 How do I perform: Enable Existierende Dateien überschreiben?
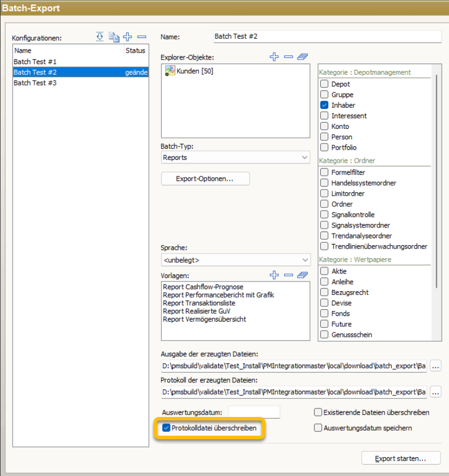click(318, 412)
